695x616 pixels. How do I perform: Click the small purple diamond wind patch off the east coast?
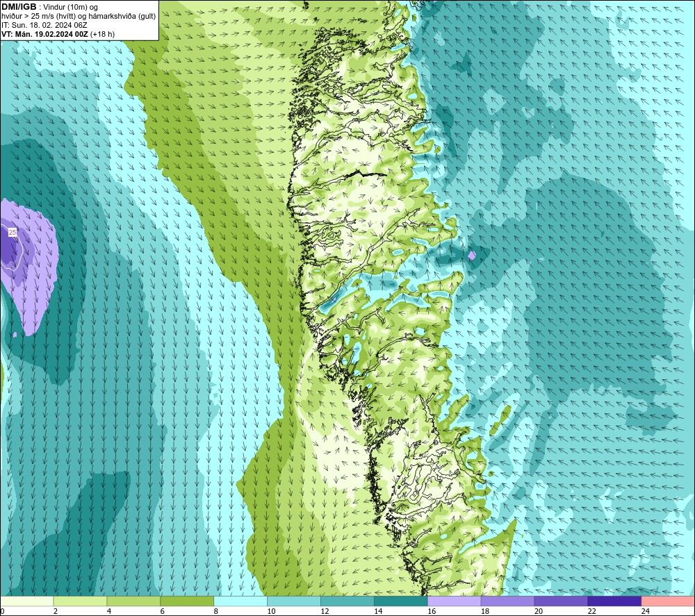[472, 255]
